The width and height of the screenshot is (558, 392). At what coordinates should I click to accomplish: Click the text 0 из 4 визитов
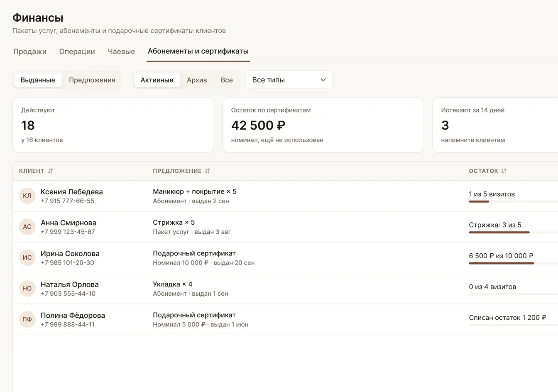492,287
